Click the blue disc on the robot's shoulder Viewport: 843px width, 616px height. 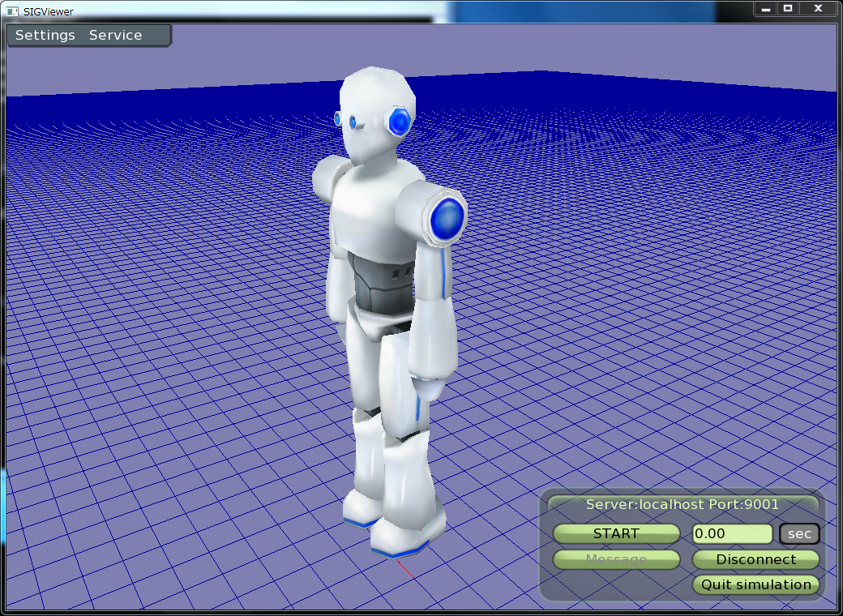pos(447,219)
